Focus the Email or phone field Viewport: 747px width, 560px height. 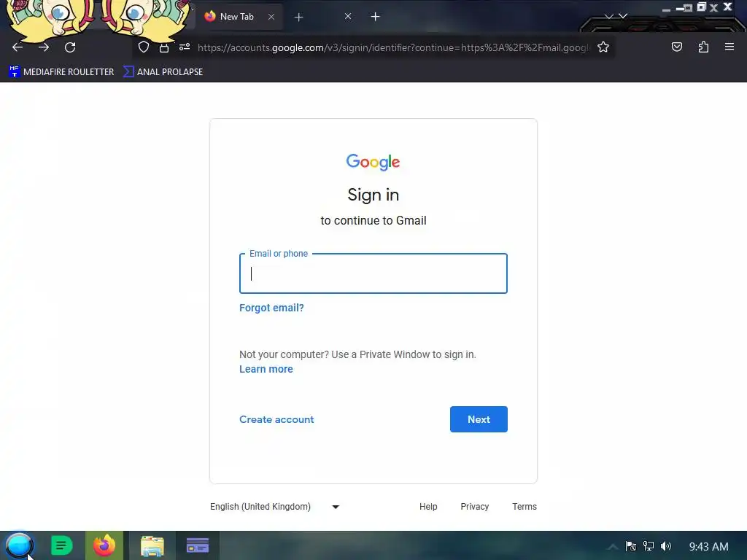click(373, 273)
